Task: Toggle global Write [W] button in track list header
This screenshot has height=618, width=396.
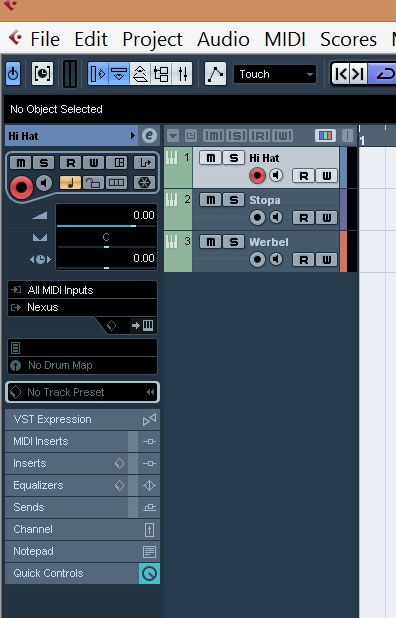Action: pos(283,136)
